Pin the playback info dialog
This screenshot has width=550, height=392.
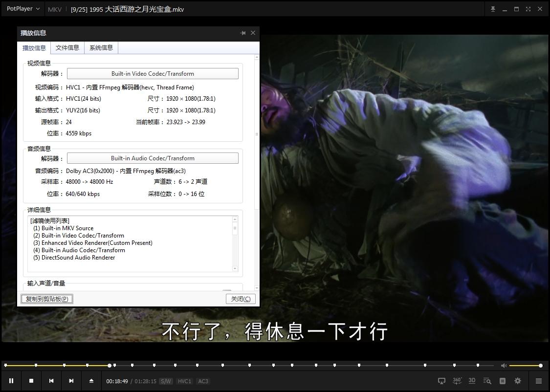243,33
